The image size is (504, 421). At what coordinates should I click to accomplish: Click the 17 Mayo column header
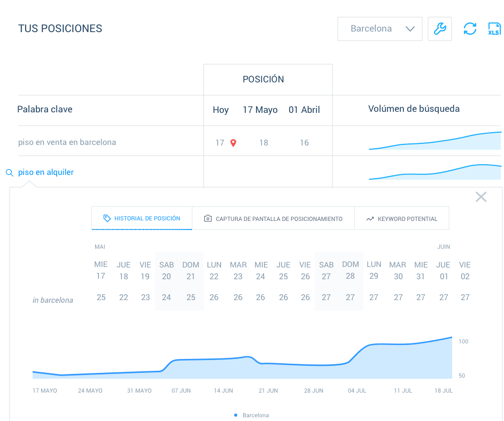pyautogui.click(x=260, y=110)
